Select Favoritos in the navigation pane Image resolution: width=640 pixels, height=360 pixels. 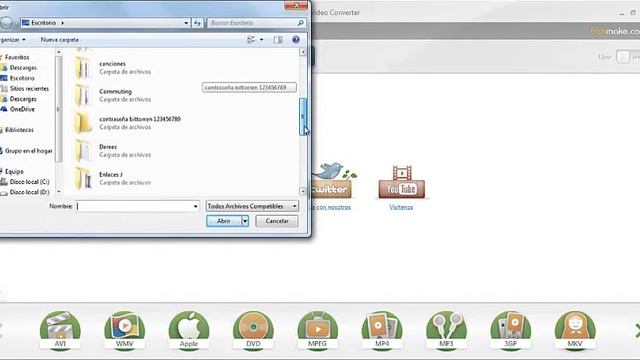pos(16,57)
